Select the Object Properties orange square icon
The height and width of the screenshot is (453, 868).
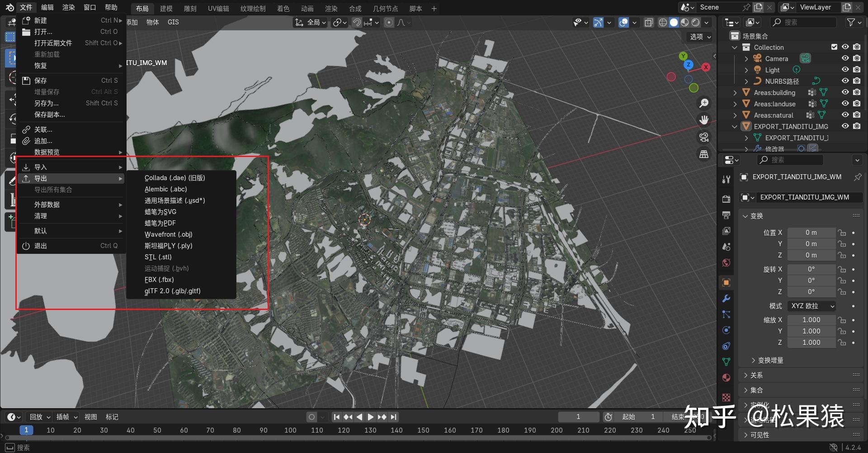726,282
